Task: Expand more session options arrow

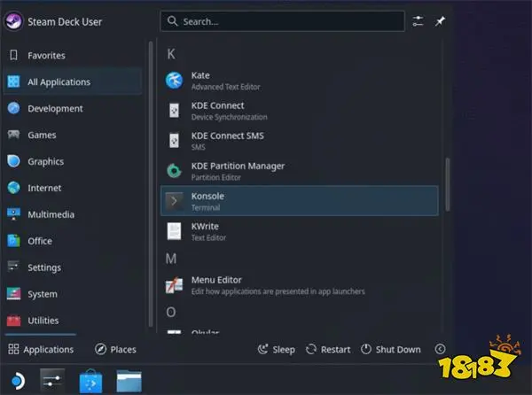Action: 440,350
